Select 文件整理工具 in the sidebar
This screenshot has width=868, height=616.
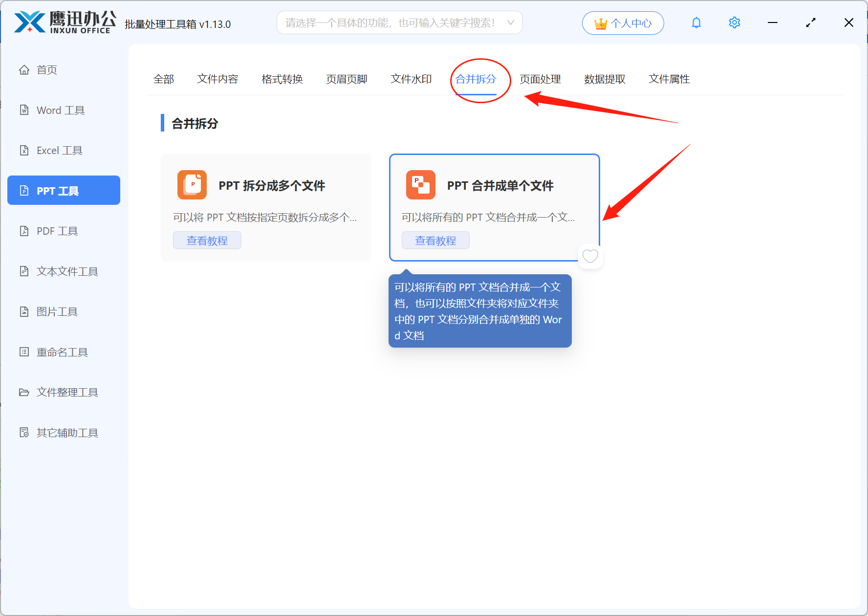66,392
